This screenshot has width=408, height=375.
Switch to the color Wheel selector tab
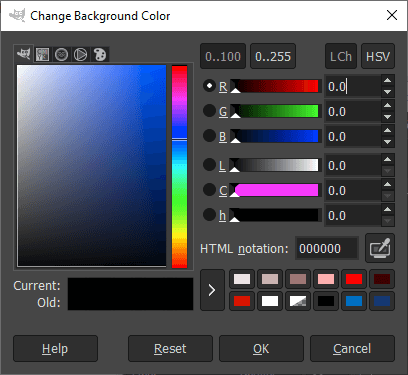tap(81, 54)
